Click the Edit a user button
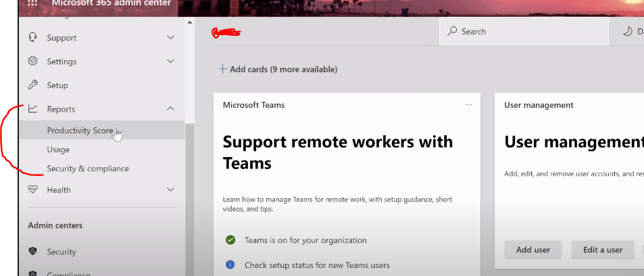This screenshot has height=276, width=644. (603, 250)
